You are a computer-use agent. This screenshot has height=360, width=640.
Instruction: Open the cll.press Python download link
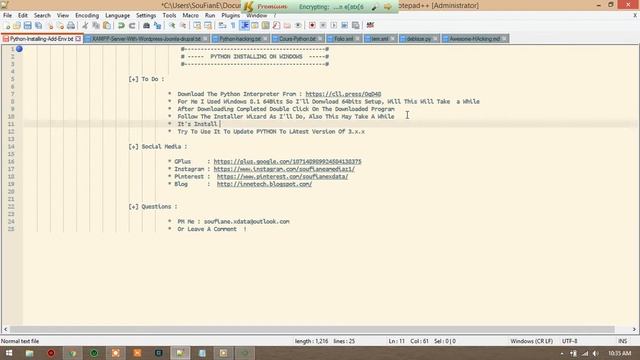(x=343, y=94)
